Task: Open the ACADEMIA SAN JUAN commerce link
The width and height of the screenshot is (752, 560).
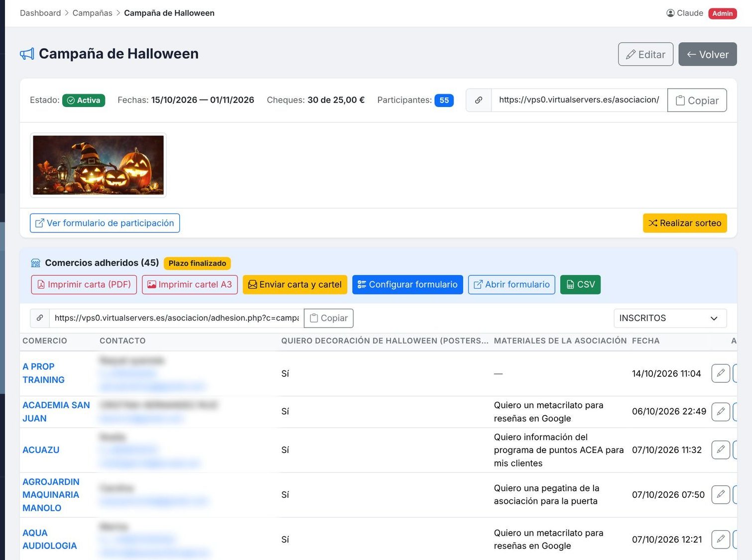Action: (56, 412)
